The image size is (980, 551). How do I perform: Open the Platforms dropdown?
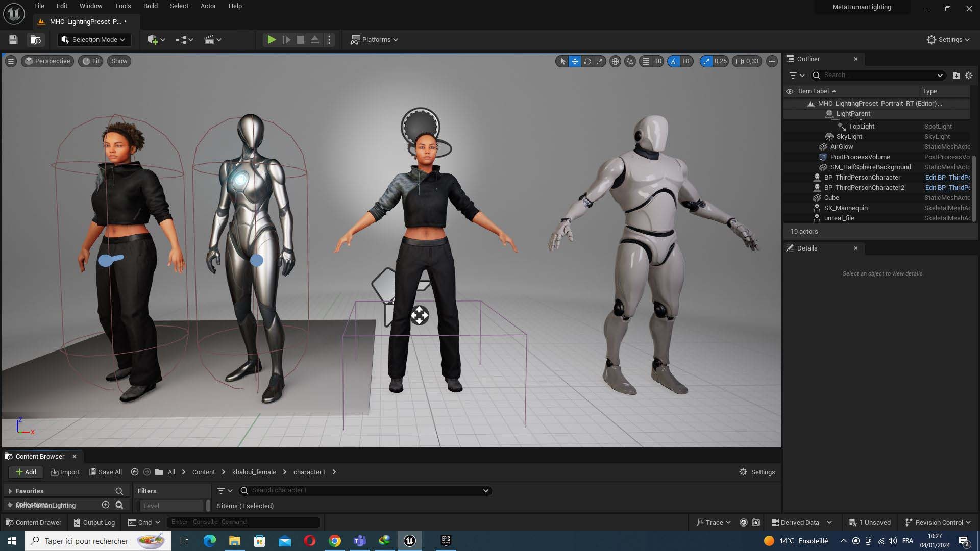(374, 40)
